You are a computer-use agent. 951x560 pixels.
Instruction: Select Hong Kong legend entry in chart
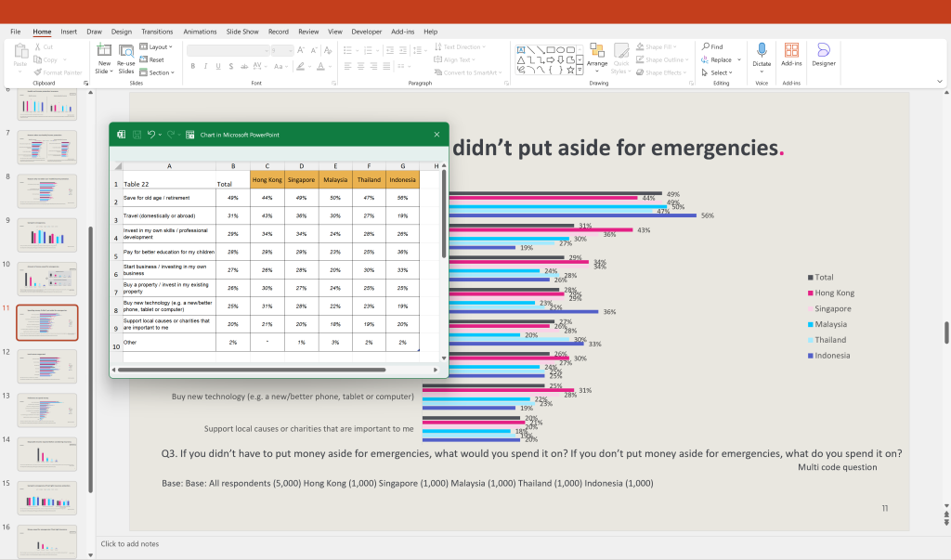[x=830, y=293]
